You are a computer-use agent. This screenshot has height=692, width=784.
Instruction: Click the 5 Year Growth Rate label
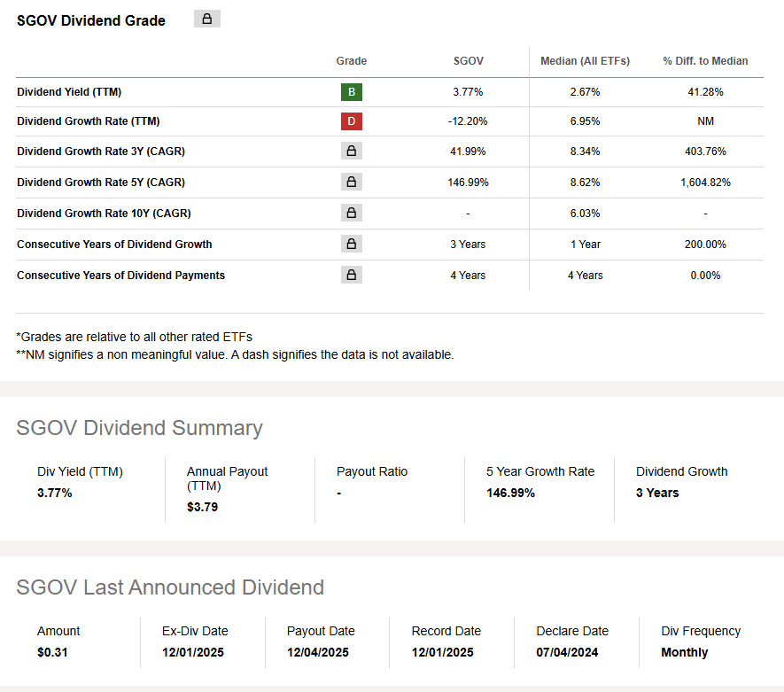tap(540, 471)
